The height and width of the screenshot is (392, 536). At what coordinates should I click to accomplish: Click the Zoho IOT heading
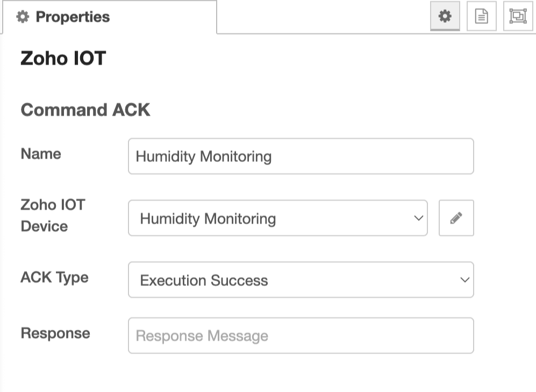pos(63,59)
